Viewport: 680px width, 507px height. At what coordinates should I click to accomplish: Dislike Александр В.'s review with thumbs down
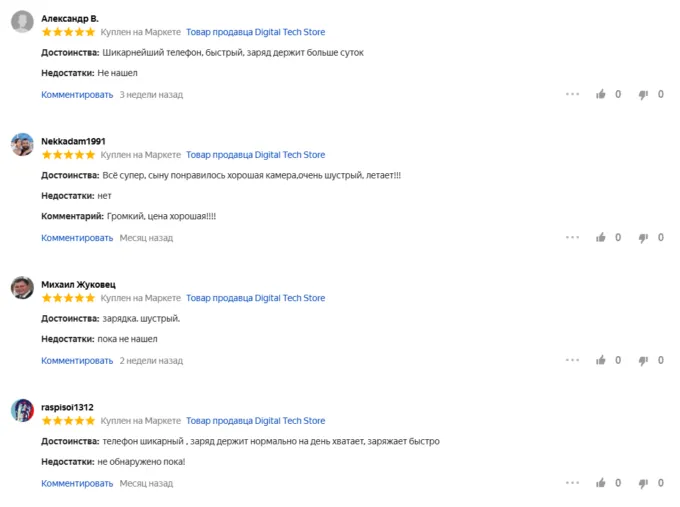click(x=643, y=95)
